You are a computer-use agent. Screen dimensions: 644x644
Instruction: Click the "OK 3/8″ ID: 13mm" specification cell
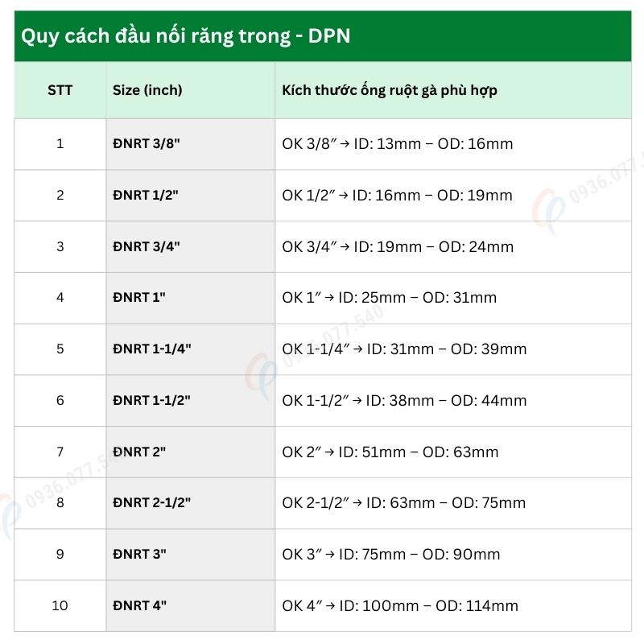tap(398, 144)
